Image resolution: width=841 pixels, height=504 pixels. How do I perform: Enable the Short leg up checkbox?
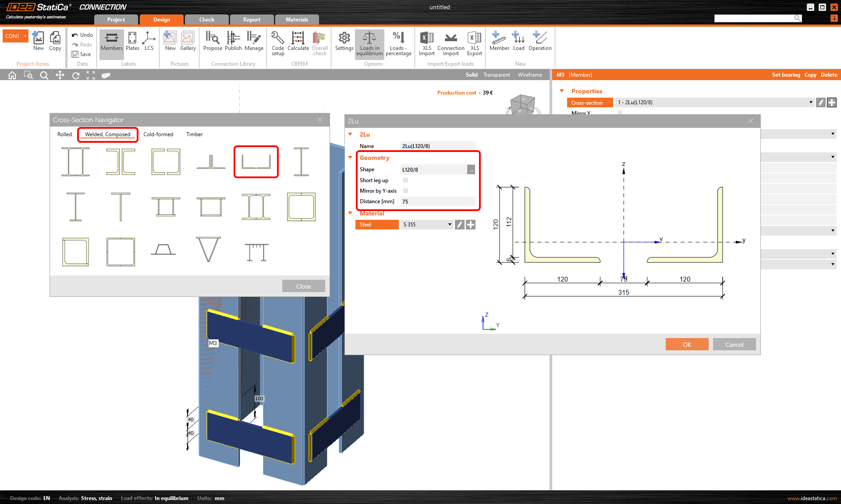pyautogui.click(x=405, y=180)
